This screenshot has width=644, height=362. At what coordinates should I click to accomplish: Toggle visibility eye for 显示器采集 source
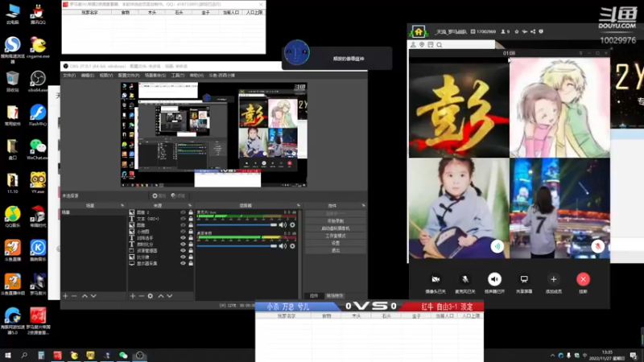(184, 264)
